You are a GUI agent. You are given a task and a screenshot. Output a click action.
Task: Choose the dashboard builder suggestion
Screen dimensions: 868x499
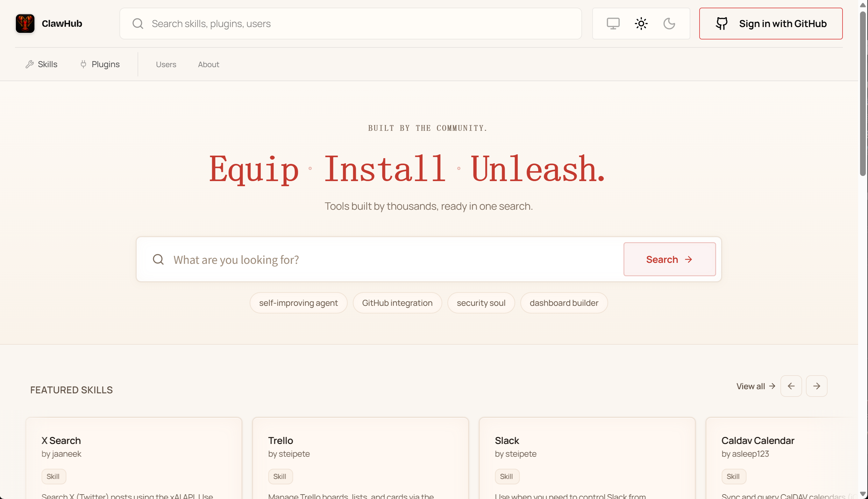click(564, 303)
